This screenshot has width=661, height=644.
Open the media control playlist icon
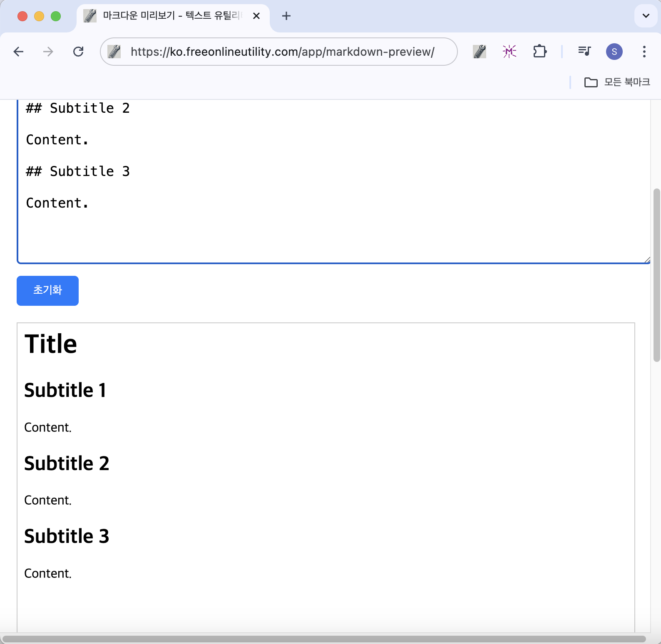[x=584, y=52]
